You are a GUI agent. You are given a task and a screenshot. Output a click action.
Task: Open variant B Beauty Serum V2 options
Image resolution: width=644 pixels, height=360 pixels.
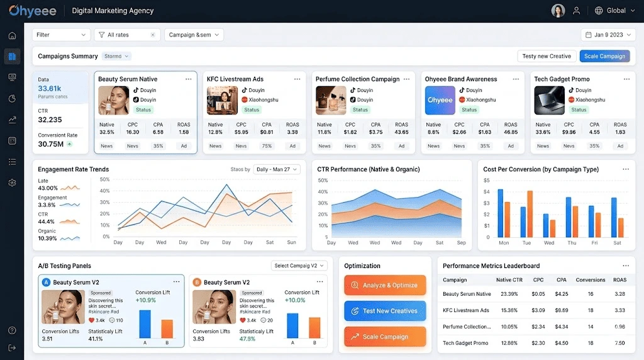pyautogui.click(x=319, y=281)
